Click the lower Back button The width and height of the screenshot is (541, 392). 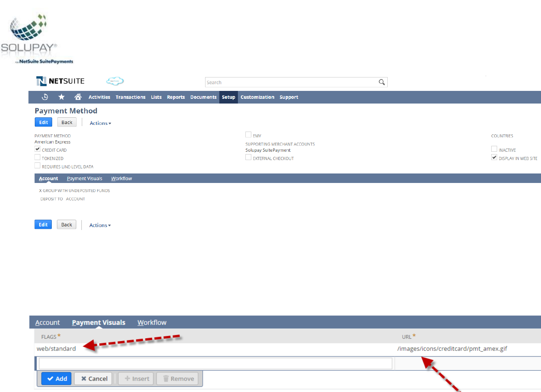coord(66,224)
